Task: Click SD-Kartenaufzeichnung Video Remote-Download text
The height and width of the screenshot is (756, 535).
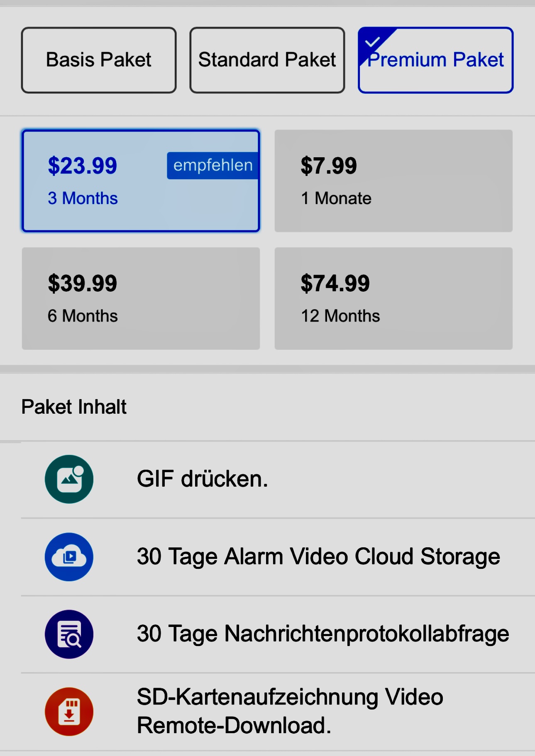Action: pos(290,711)
